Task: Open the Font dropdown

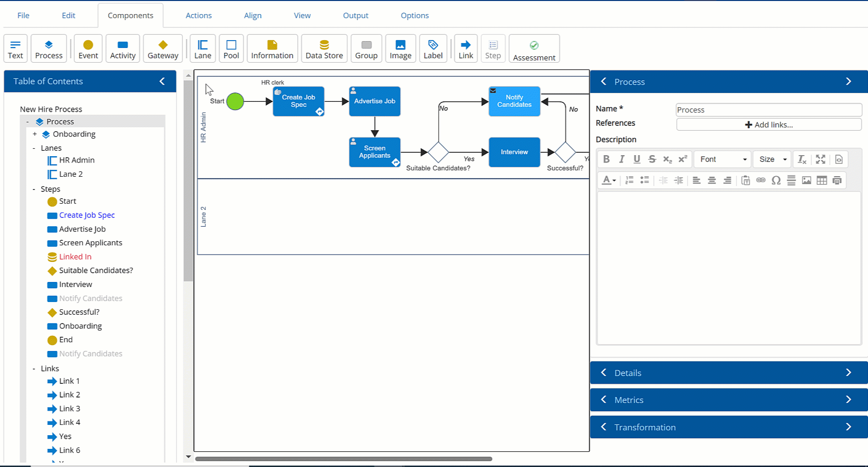Action: (723, 159)
